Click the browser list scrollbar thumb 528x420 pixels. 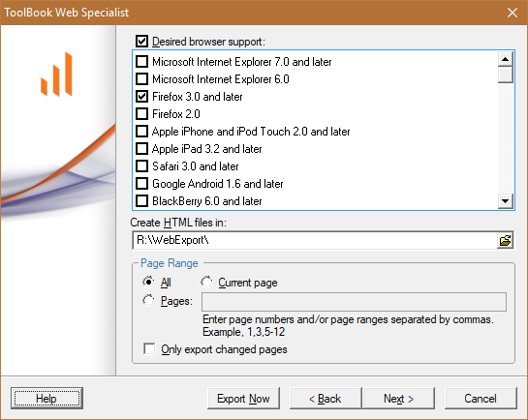[x=505, y=75]
